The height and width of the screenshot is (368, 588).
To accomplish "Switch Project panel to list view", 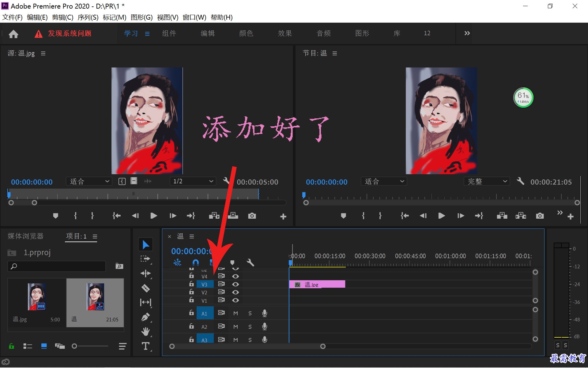I will click(x=28, y=346).
